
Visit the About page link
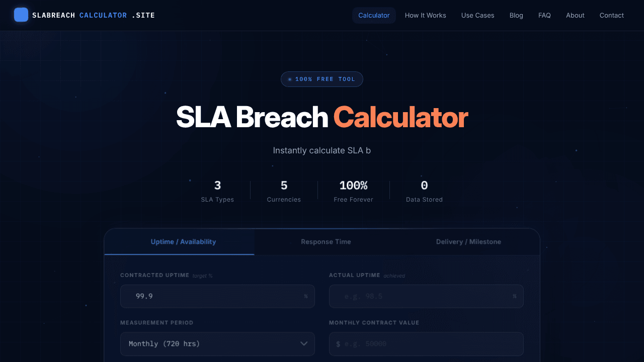(575, 15)
